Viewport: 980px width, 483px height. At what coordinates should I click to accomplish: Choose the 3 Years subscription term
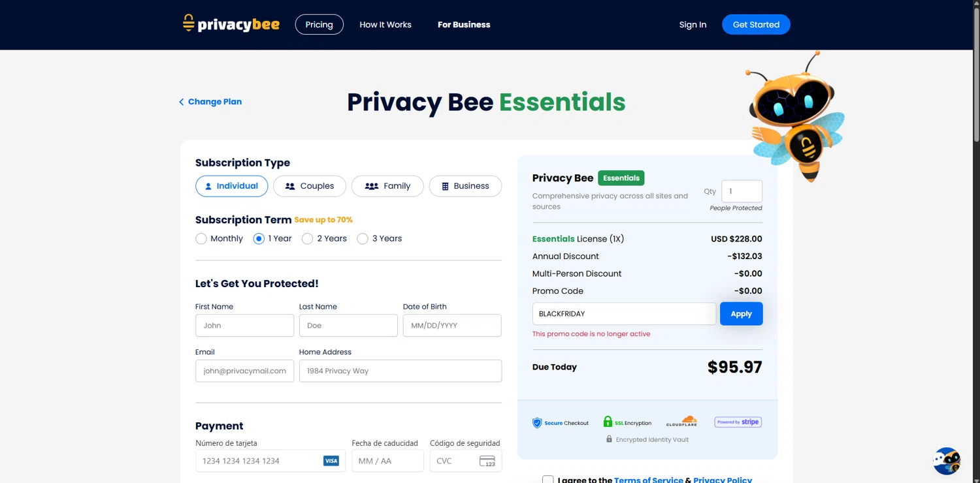[363, 239]
